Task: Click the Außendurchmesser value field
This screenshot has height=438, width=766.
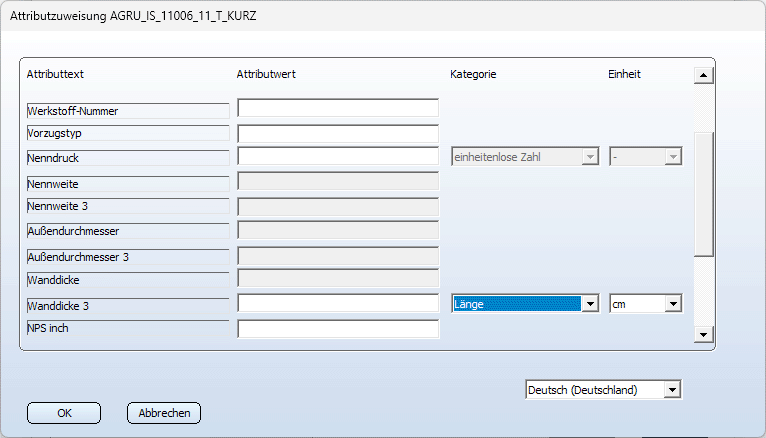Action: pyautogui.click(x=338, y=230)
